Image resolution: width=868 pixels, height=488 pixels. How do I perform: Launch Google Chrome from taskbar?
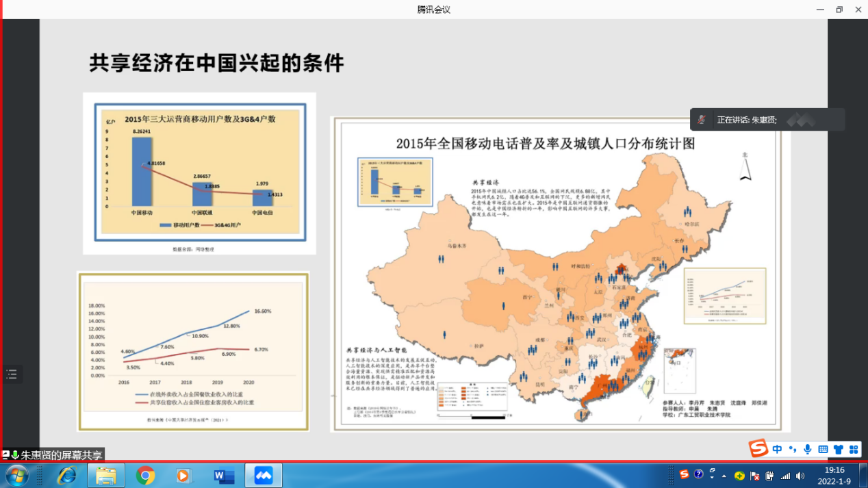(x=145, y=475)
